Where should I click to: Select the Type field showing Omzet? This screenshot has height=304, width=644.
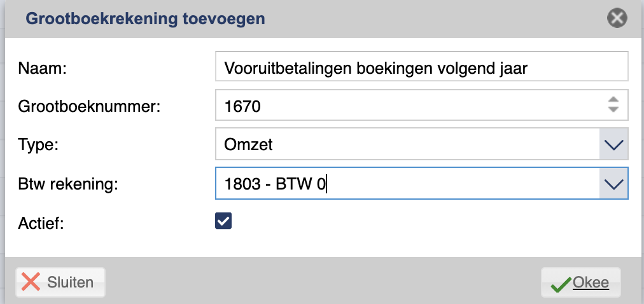click(407, 144)
